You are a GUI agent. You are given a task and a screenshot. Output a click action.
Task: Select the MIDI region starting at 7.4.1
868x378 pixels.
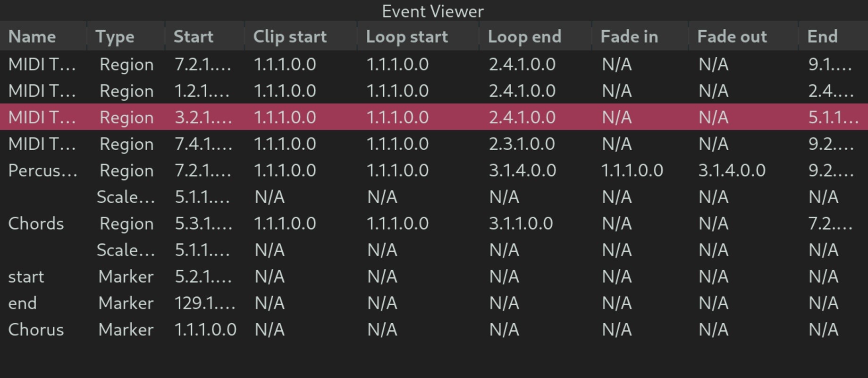tap(434, 144)
